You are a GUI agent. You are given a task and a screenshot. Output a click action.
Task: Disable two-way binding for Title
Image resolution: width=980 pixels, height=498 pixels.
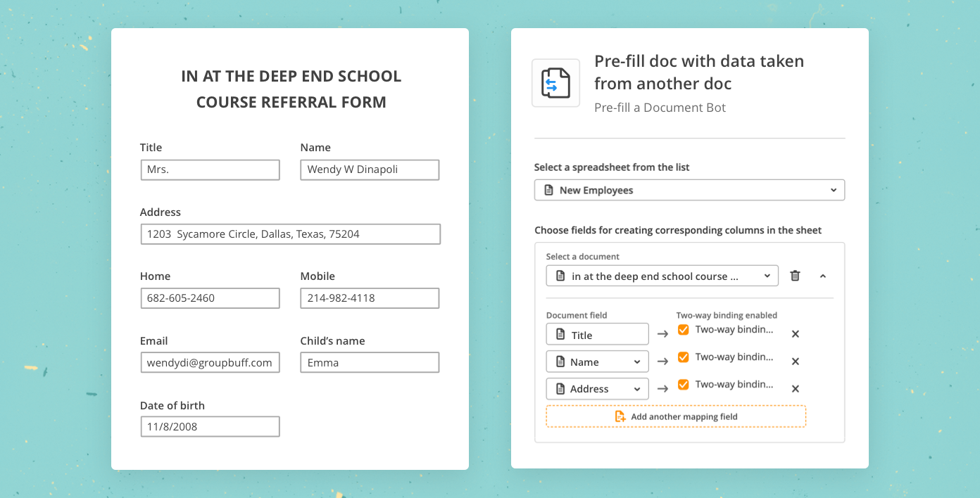point(683,330)
